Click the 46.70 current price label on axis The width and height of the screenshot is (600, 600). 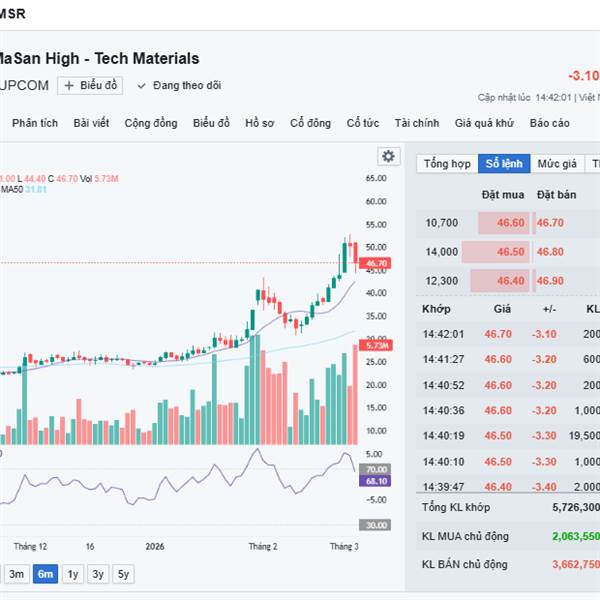(x=377, y=264)
